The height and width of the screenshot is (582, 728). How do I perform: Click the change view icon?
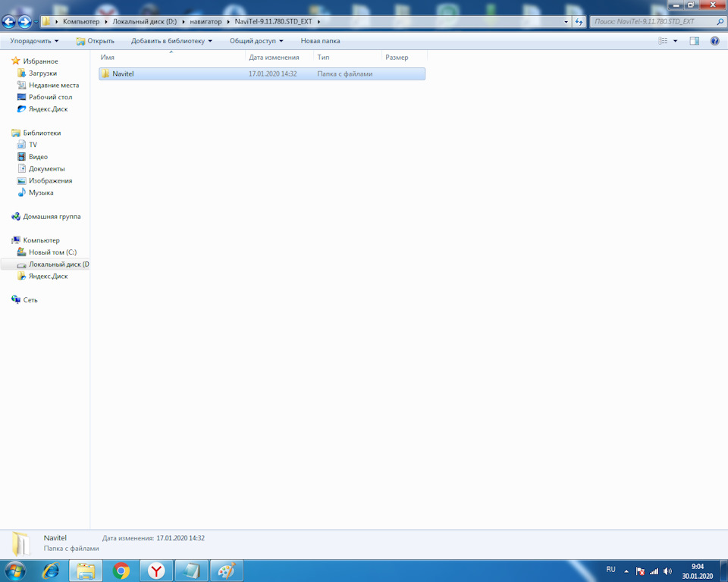pos(663,41)
